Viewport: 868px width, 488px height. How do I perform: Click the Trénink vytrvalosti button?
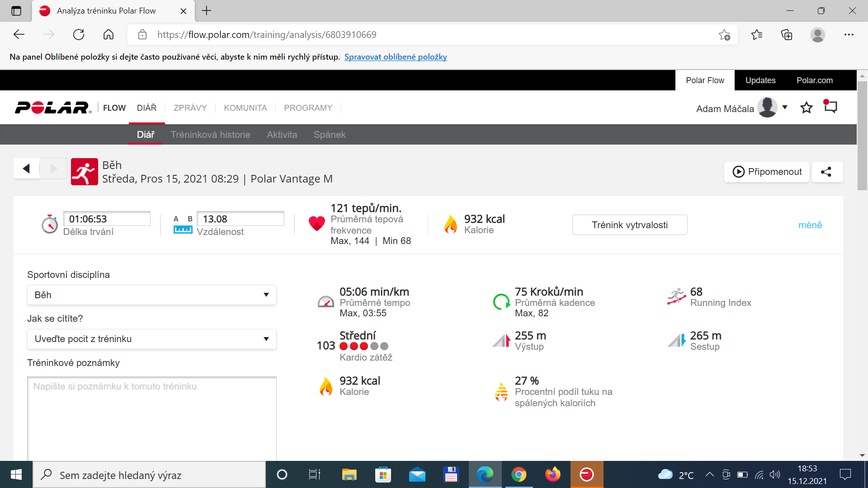coord(630,225)
